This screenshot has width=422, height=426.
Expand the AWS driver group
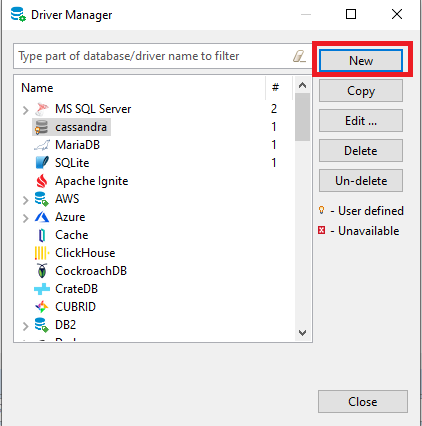pos(25,200)
